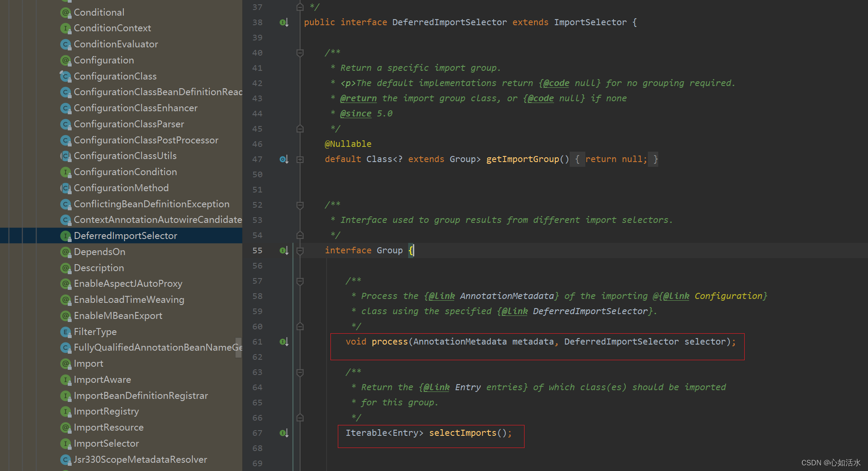
Task: Click line number 61 in gutter
Action: [257, 342]
